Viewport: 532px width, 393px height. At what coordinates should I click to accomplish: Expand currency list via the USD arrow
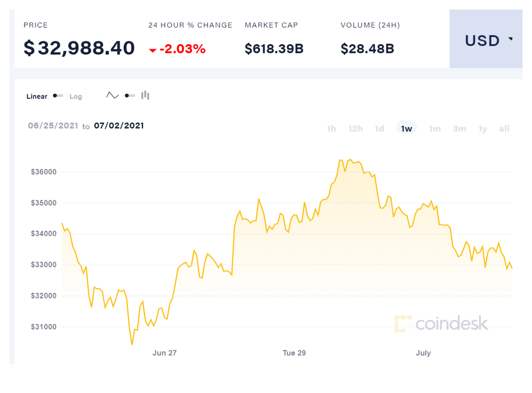click(511, 39)
